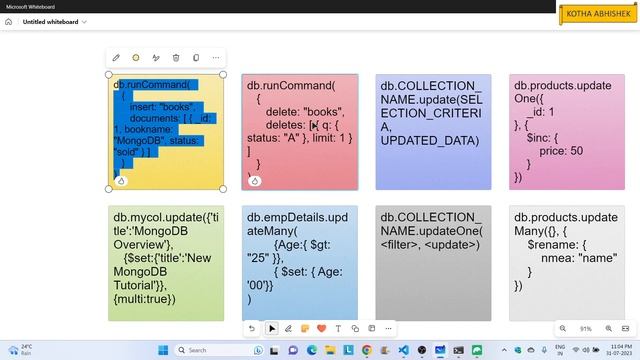Copy the selected note with the copy icon
Screen dimensions: 640x360
(196, 58)
